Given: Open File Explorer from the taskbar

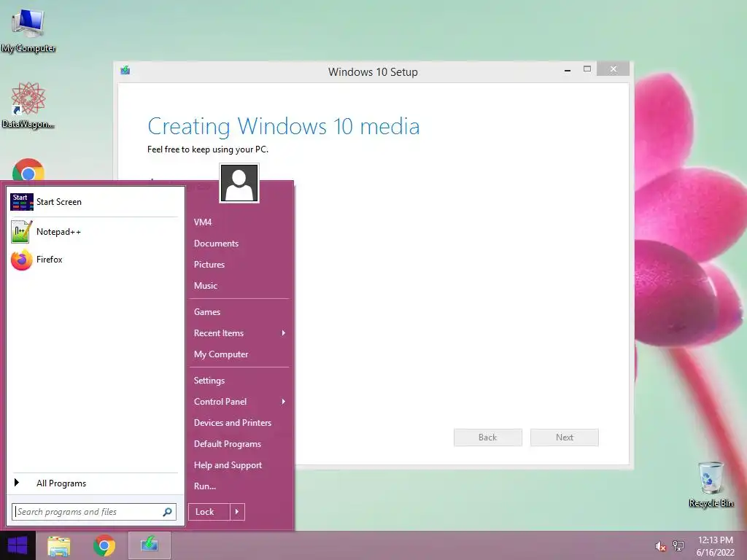Looking at the screenshot, I should coord(59,545).
